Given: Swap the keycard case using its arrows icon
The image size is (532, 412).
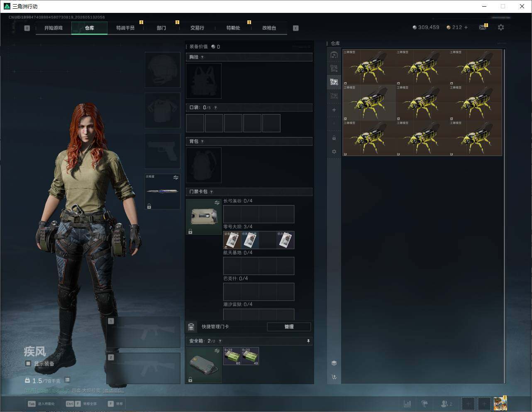Looking at the screenshot, I should click(217, 203).
